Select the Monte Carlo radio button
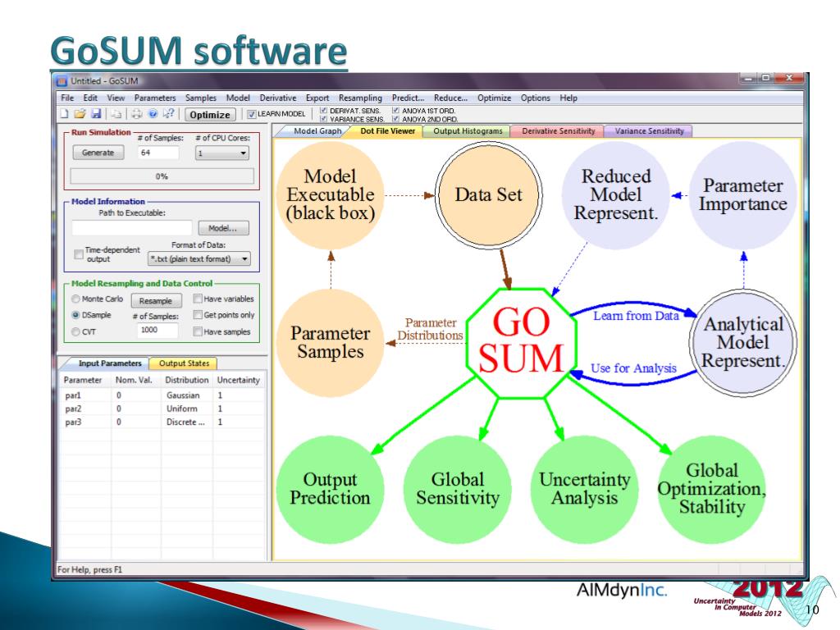The height and width of the screenshot is (630, 840). pos(75,299)
